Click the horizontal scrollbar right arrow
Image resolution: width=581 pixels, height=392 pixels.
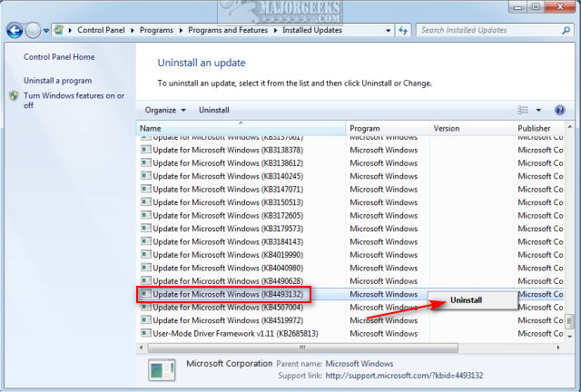(558, 348)
